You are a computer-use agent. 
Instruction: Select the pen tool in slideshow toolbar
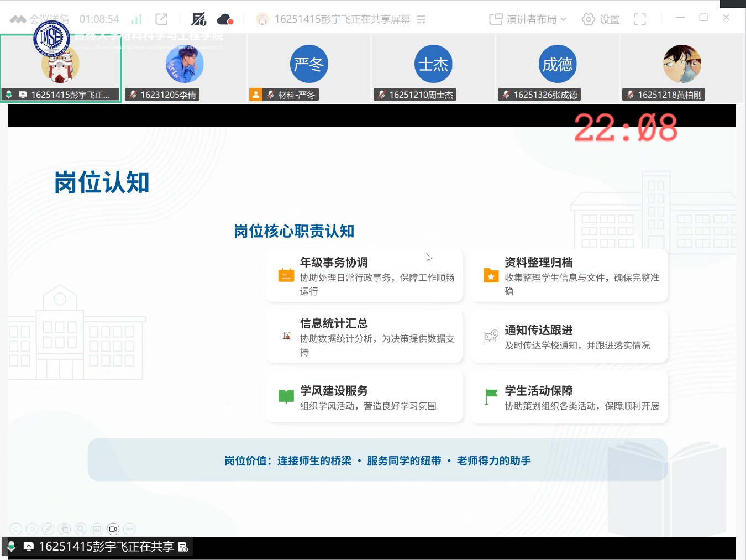[48, 529]
